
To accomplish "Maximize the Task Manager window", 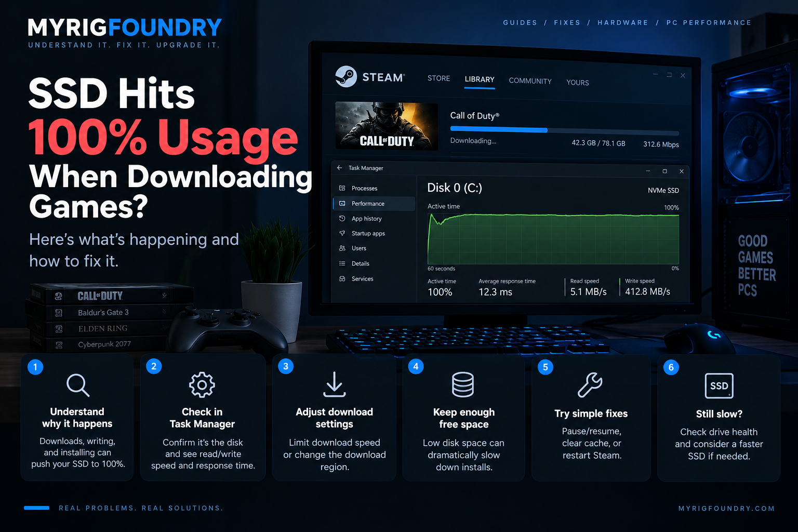I will pos(664,171).
